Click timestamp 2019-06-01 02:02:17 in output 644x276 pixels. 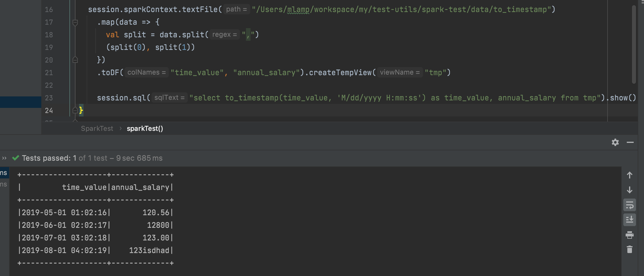point(64,225)
